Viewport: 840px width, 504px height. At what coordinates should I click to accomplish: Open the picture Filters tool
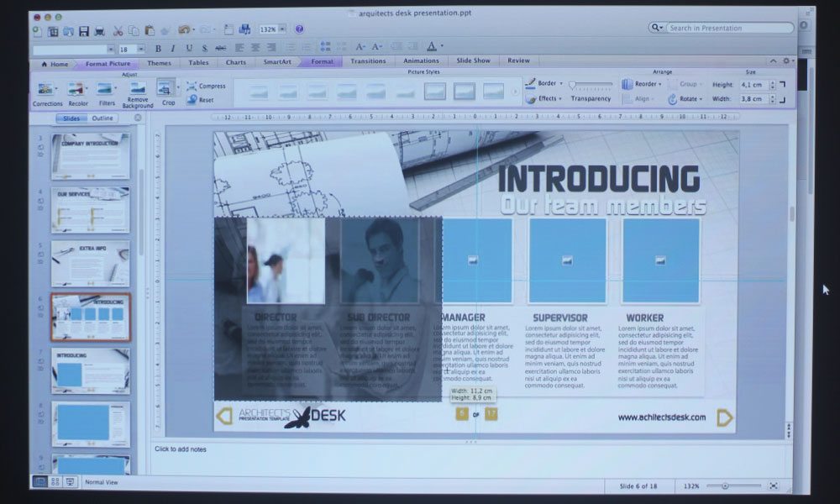point(107,94)
